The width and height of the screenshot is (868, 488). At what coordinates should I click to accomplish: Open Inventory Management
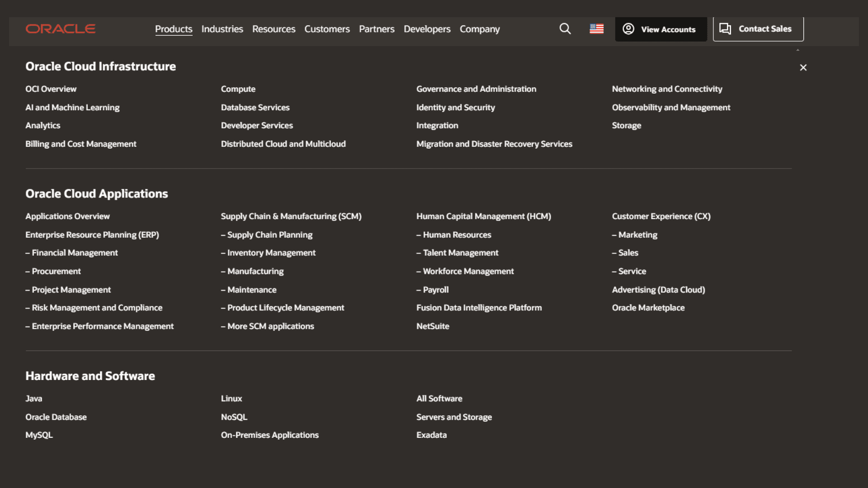[269, 253]
